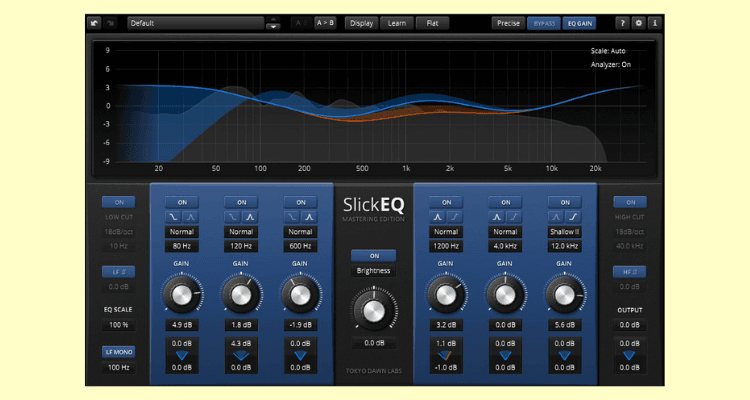
Task: Toggle the LF MONO button
Action: click(x=119, y=352)
